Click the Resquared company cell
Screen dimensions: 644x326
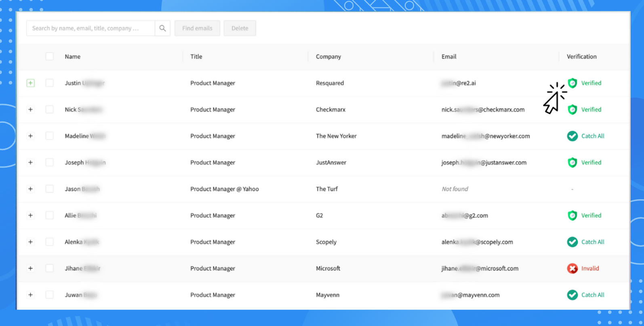pyautogui.click(x=330, y=83)
